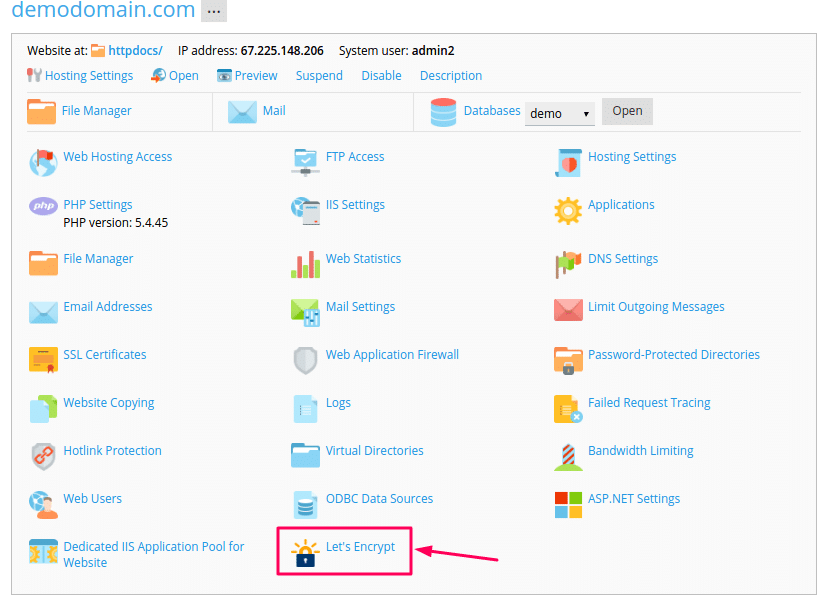Click the Email Addresses envelope icon

point(43,312)
